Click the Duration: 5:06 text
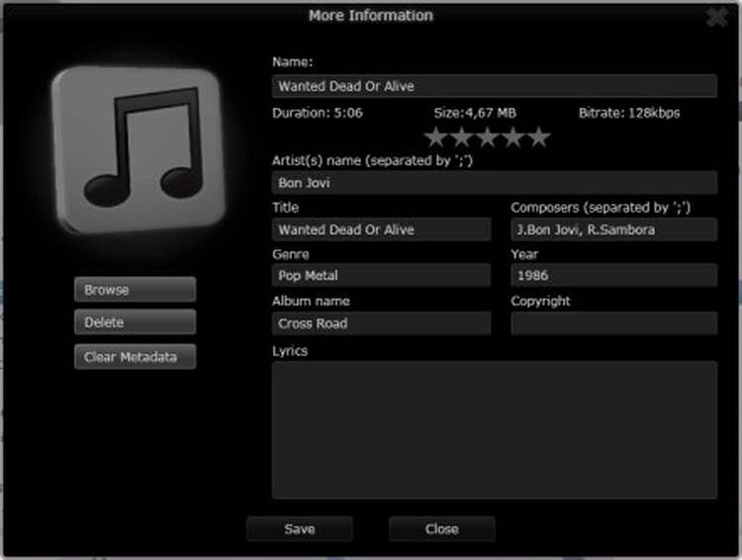The height and width of the screenshot is (560, 742). (318, 113)
